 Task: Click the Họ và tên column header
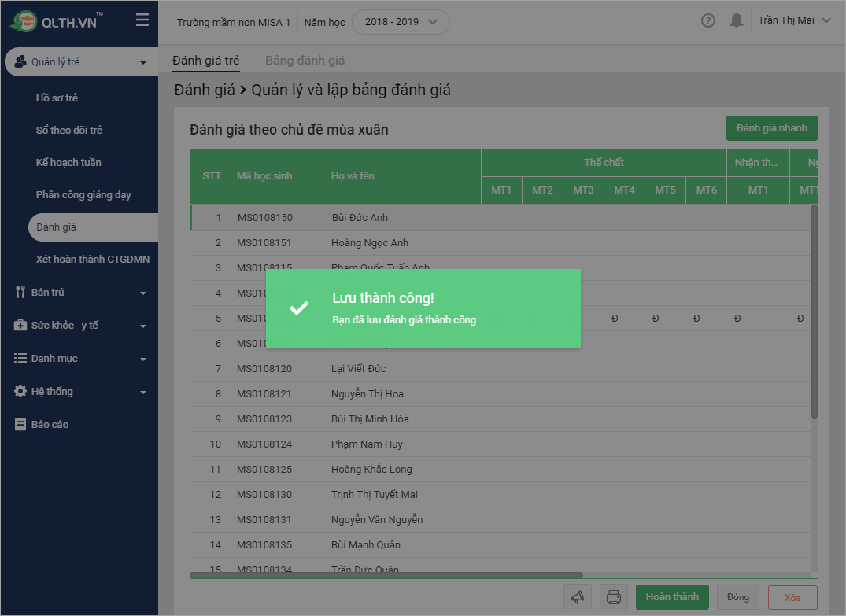pos(353,176)
